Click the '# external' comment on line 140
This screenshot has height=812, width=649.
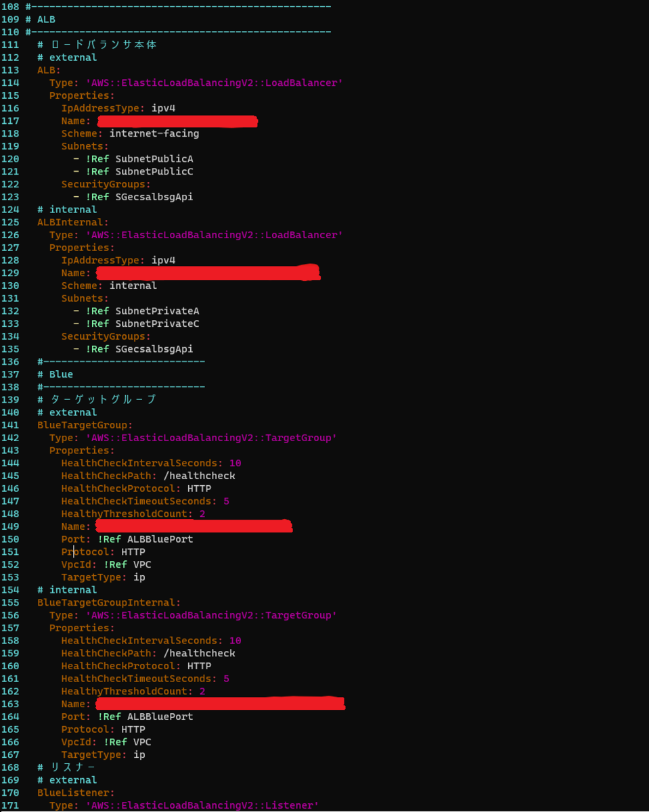tap(68, 412)
